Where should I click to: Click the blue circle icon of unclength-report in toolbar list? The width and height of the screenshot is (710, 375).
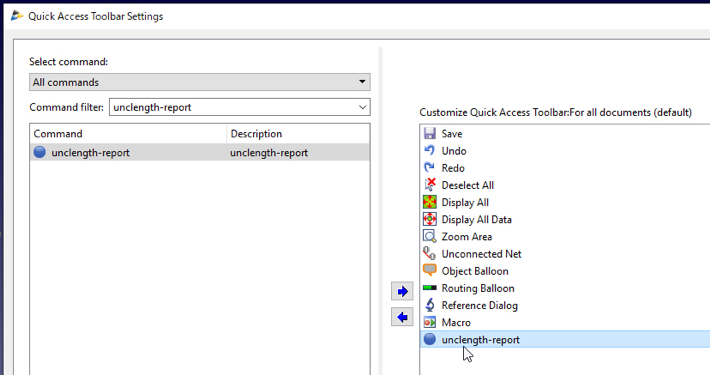430,339
